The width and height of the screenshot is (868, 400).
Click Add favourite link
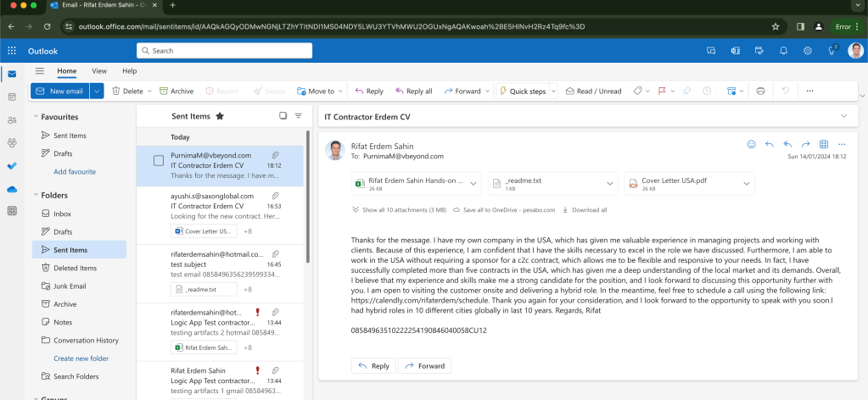(x=75, y=171)
